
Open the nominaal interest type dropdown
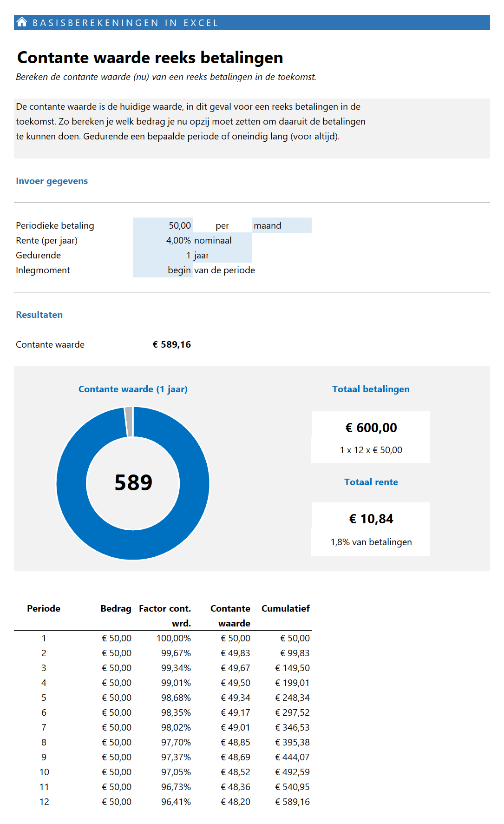222,240
